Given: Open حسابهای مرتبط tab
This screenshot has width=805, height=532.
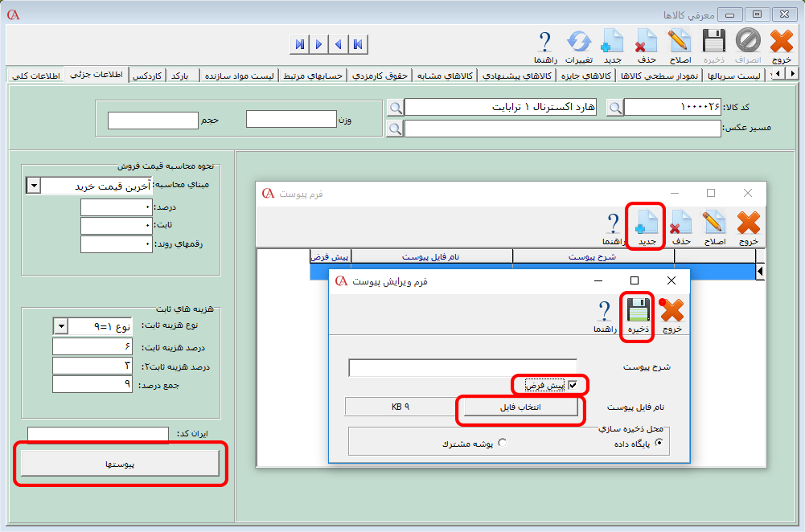Looking at the screenshot, I should (x=313, y=76).
